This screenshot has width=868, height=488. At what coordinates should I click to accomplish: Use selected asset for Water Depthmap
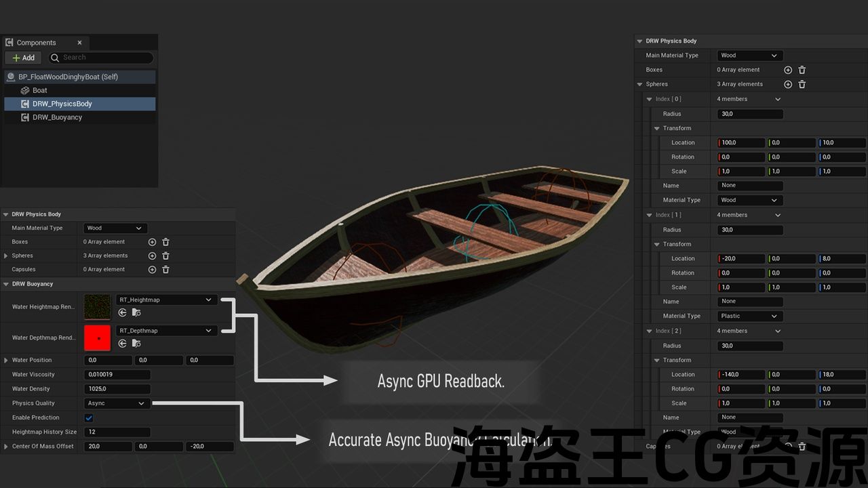[x=123, y=344]
